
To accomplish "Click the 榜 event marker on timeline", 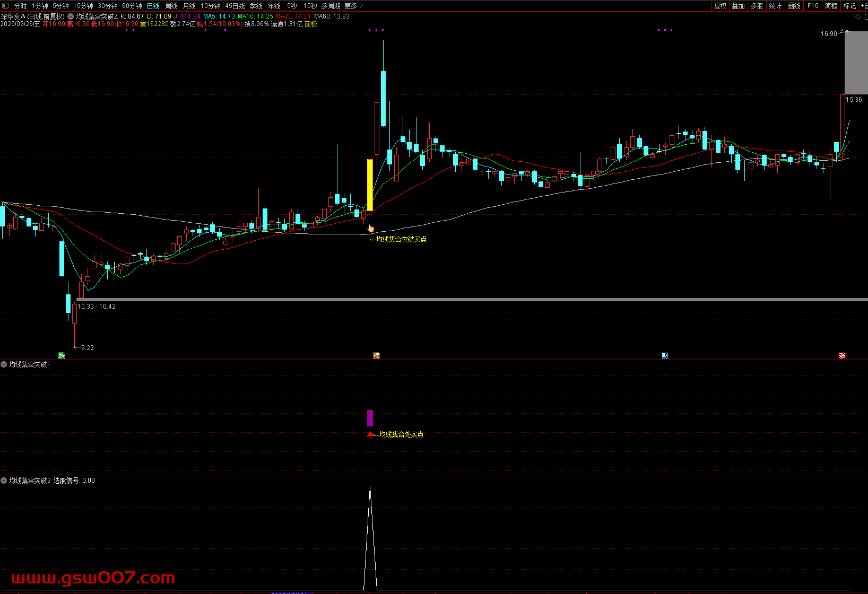I will click(x=377, y=355).
